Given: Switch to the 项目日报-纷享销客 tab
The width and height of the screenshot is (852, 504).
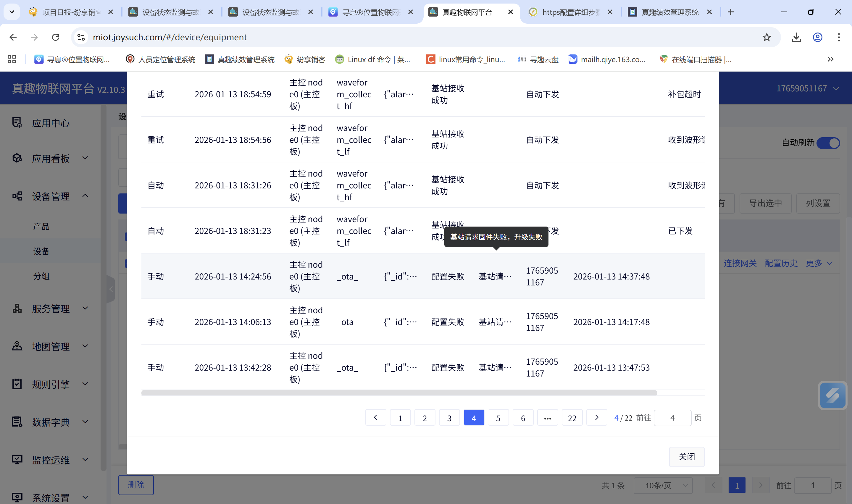Looking at the screenshot, I should coord(71,12).
